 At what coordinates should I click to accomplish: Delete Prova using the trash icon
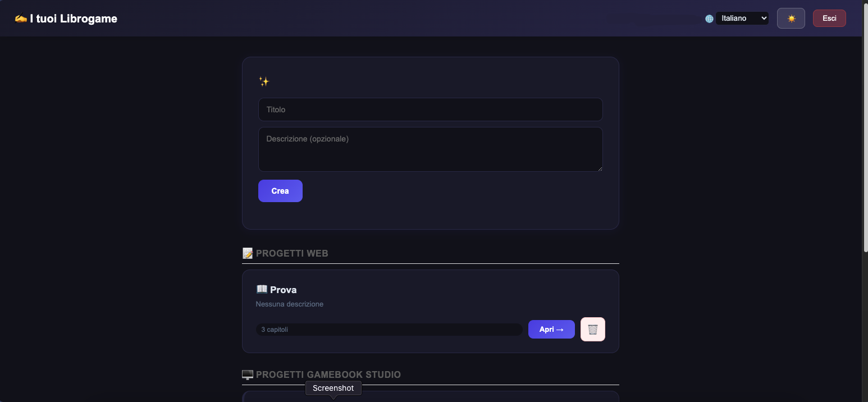point(592,330)
